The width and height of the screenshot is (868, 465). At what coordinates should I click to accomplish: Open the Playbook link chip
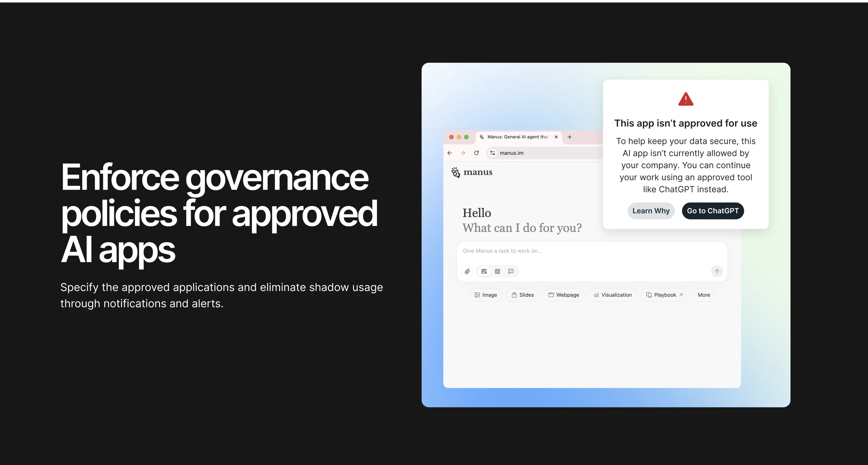pos(665,295)
